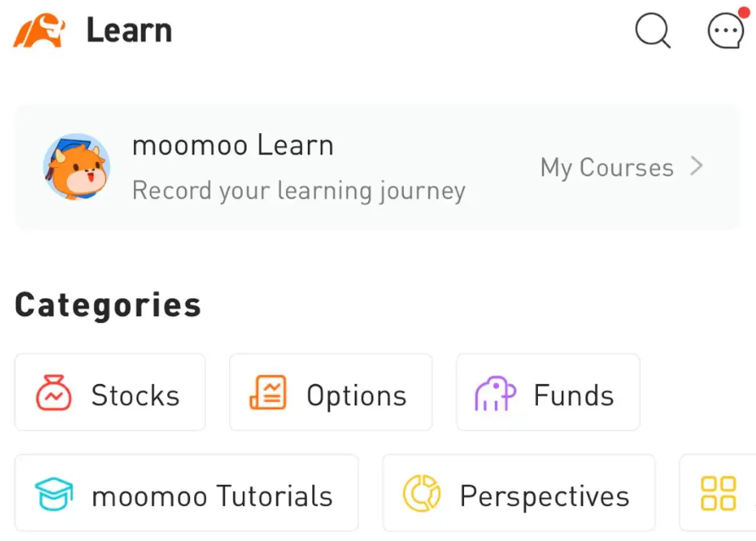Open the moomoo Tutorials label
756x541 pixels.
pos(212,495)
